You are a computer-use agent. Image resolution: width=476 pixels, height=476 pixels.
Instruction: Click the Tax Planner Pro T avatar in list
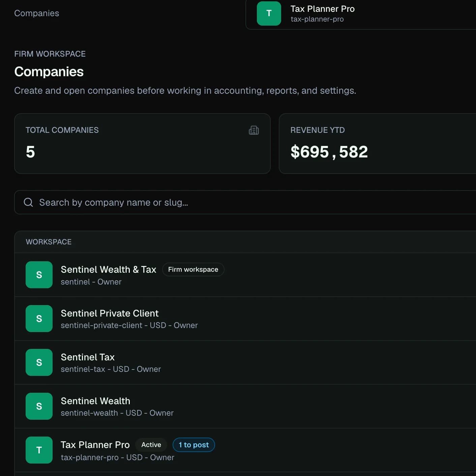click(39, 450)
